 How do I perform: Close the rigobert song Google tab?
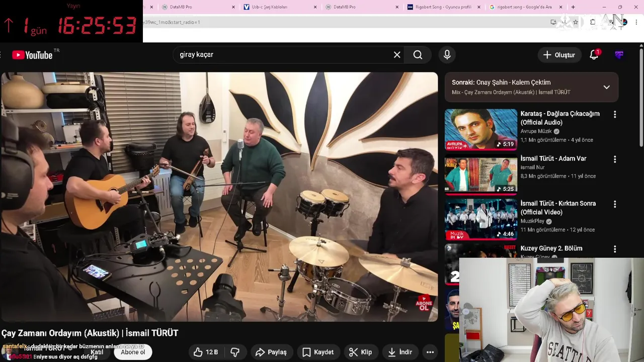click(561, 7)
